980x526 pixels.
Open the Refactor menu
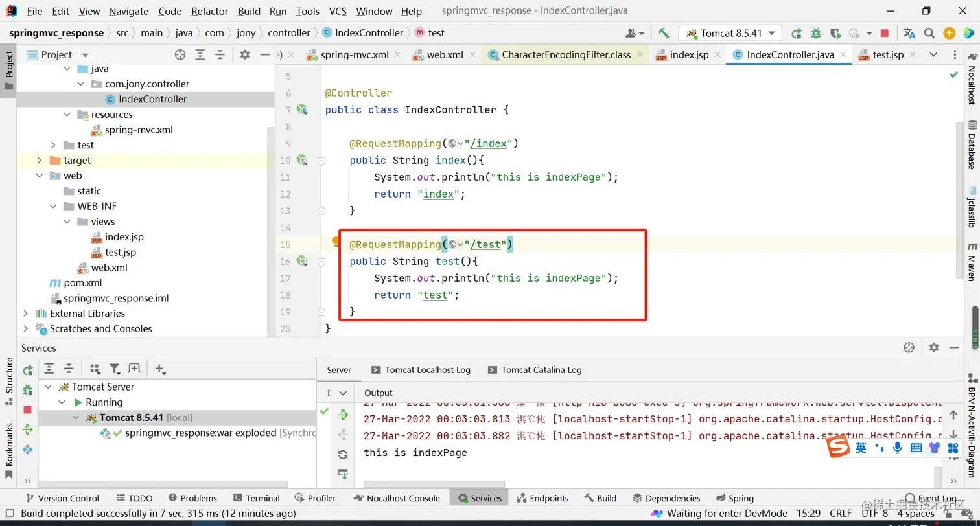209,11
